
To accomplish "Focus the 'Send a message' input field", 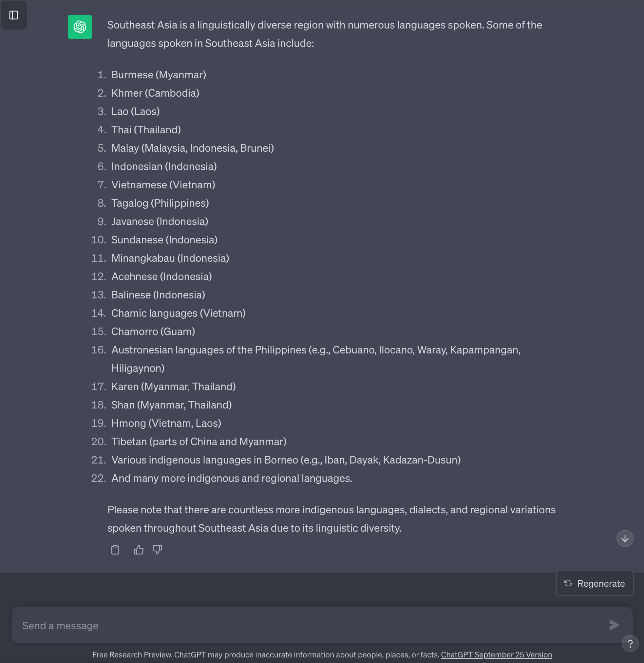I will click(304, 625).
